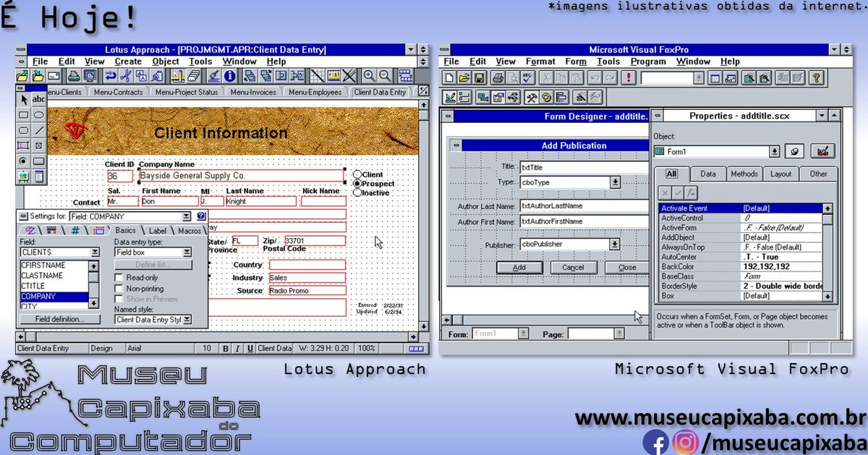Switch to the Macros tab in Settings panel
The width and height of the screenshot is (868, 455).
190,230
